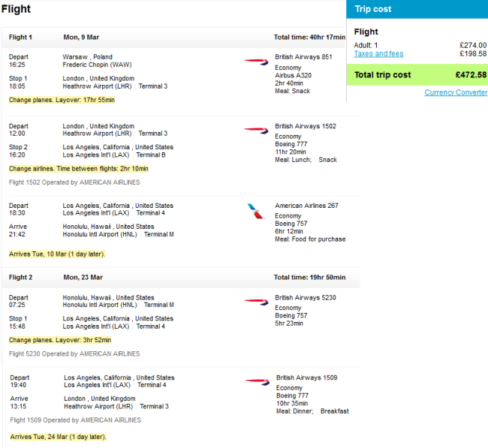The image size is (488, 448).
Task: Click the Layover 3hr 52min notice
Action: pyautogui.click(x=60, y=340)
